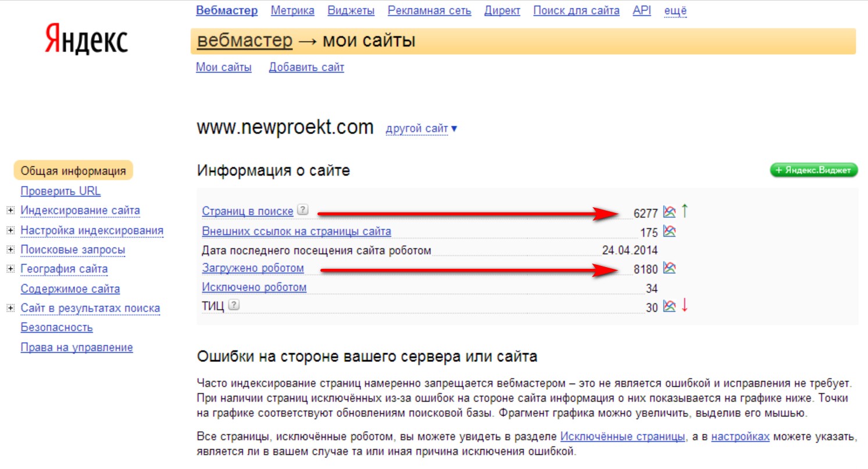Open chart icon for Загружено роботом row

pos(669,268)
